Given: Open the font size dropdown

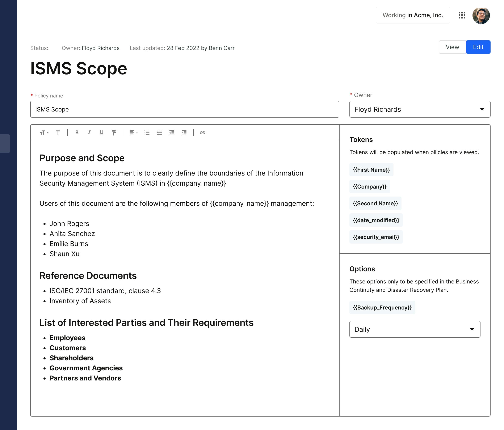Looking at the screenshot, I should tap(44, 132).
